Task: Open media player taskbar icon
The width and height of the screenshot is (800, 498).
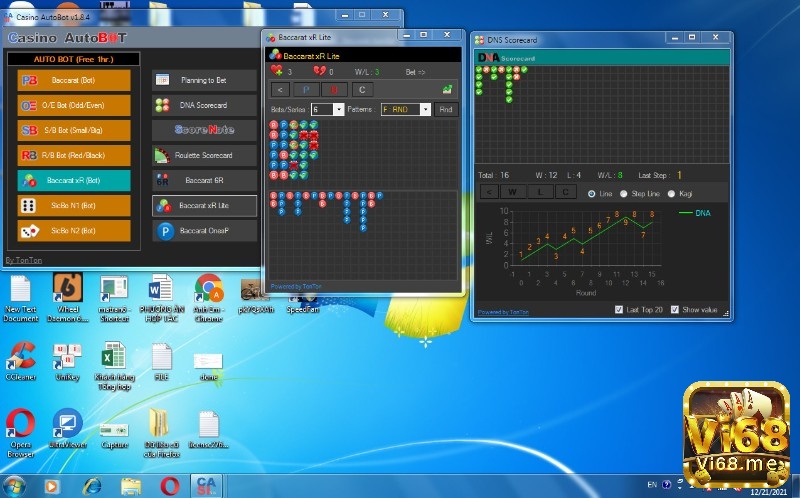Action: 52,486
